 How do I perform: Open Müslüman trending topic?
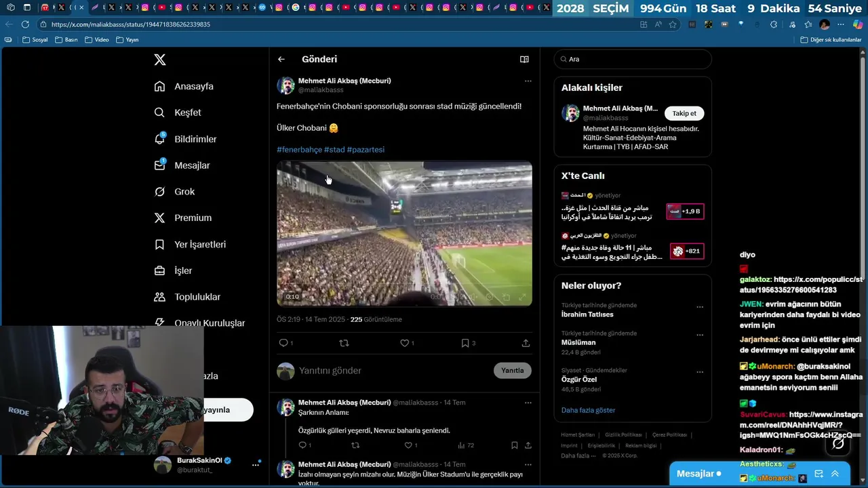coord(578,343)
